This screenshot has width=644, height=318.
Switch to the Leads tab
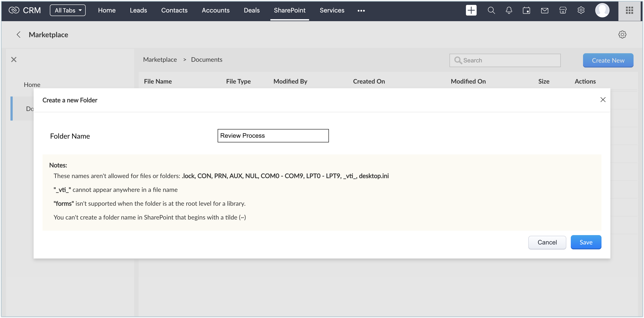(x=138, y=10)
